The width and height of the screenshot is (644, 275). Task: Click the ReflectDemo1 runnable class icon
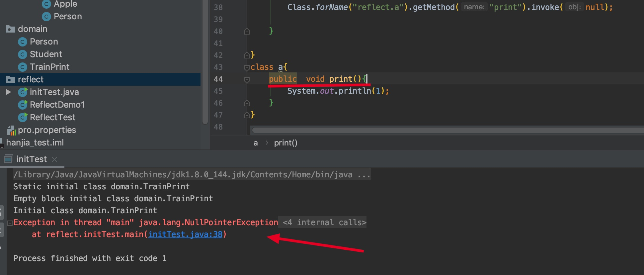[x=23, y=105]
